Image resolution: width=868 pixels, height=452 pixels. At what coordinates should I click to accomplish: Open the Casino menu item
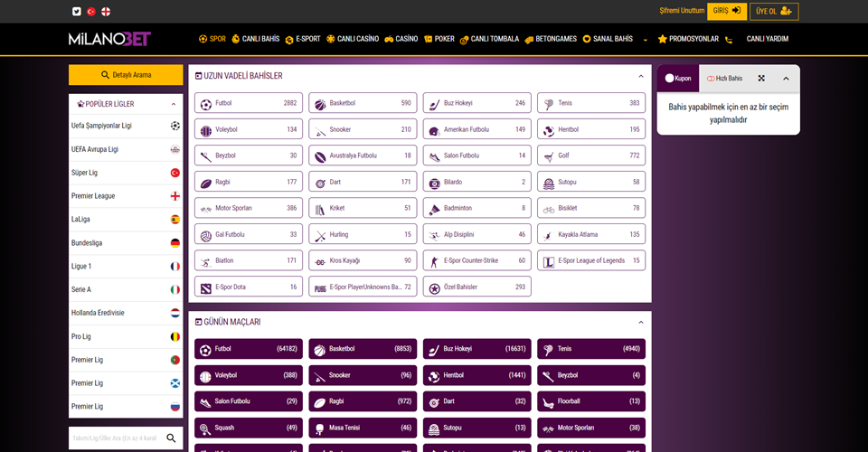pyautogui.click(x=401, y=39)
